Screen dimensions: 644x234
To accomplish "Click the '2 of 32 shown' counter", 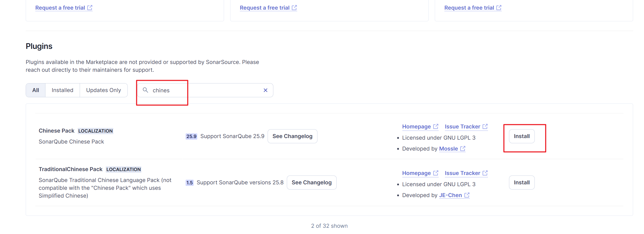I will coord(329,226).
